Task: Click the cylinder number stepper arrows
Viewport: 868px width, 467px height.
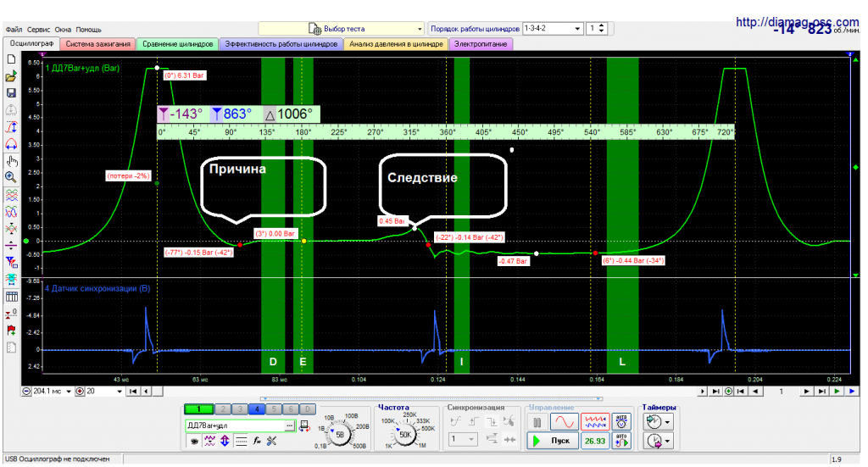Action: [602, 28]
